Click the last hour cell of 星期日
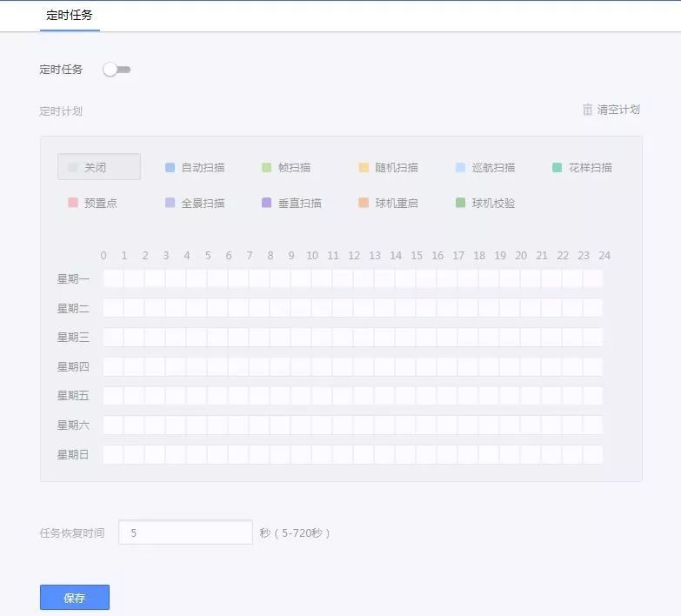Viewport: 681px width, 616px height. click(x=593, y=454)
